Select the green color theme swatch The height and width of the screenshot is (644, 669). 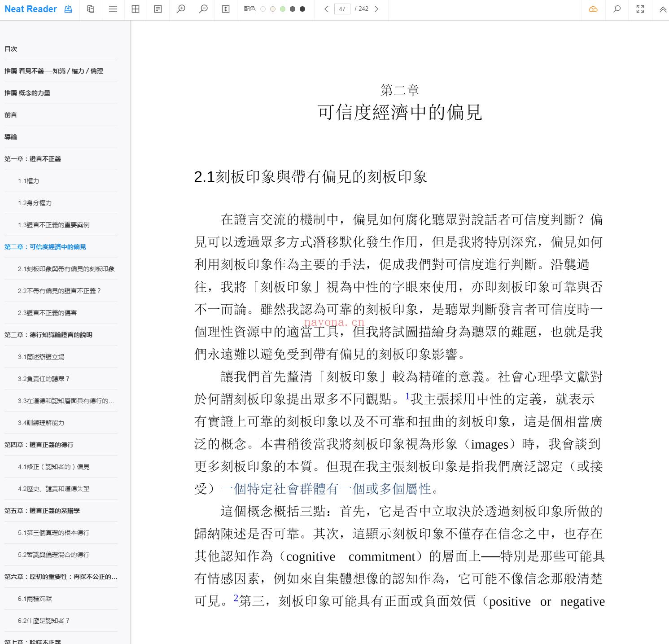(283, 9)
